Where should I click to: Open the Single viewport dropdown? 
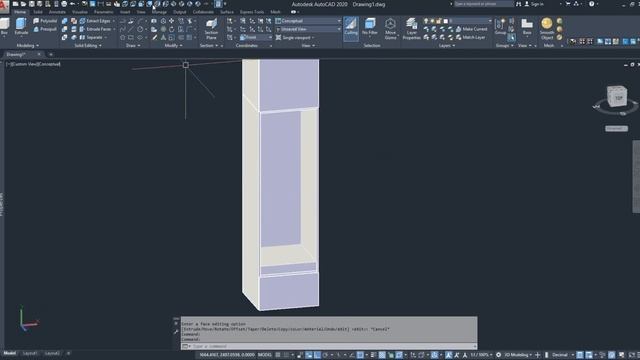(x=296, y=38)
